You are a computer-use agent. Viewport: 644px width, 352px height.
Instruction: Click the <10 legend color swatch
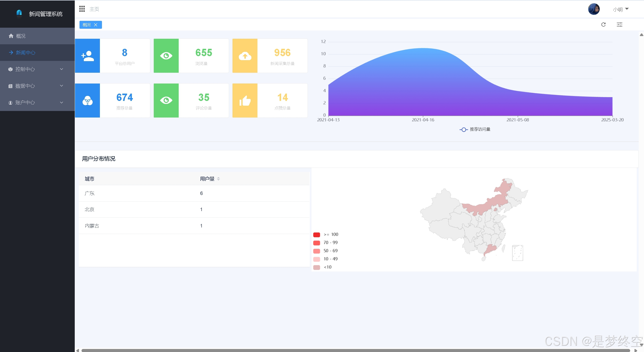(316, 267)
